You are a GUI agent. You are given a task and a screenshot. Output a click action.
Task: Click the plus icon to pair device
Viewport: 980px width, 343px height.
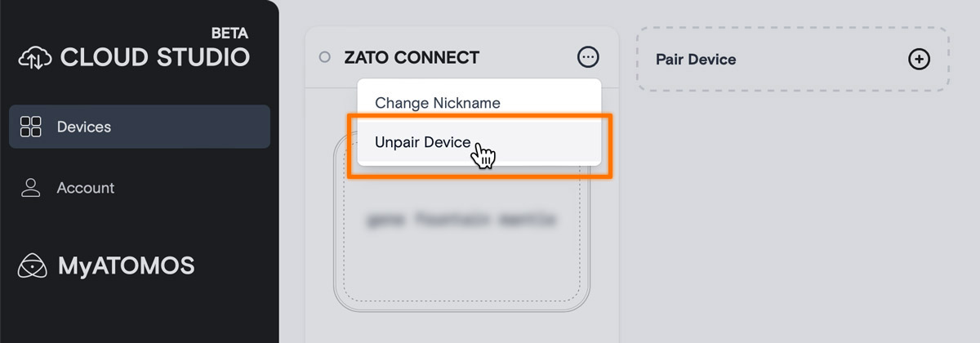pyautogui.click(x=919, y=59)
